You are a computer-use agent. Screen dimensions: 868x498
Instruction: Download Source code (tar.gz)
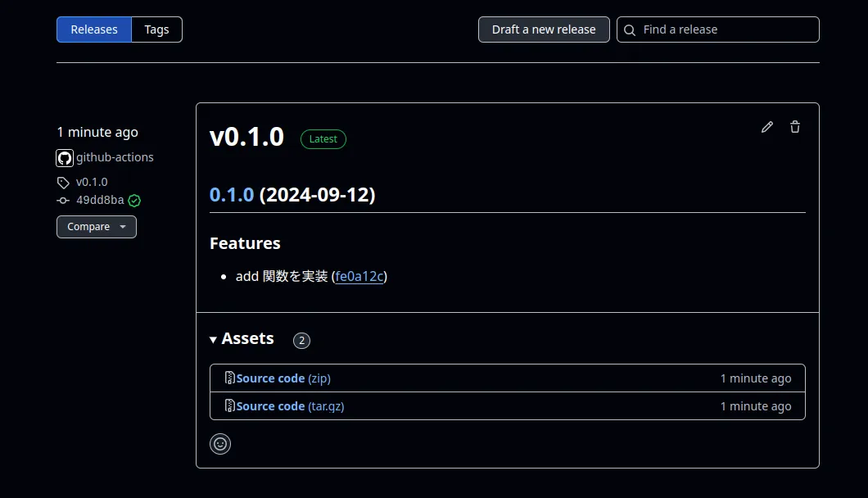pyautogui.click(x=290, y=406)
